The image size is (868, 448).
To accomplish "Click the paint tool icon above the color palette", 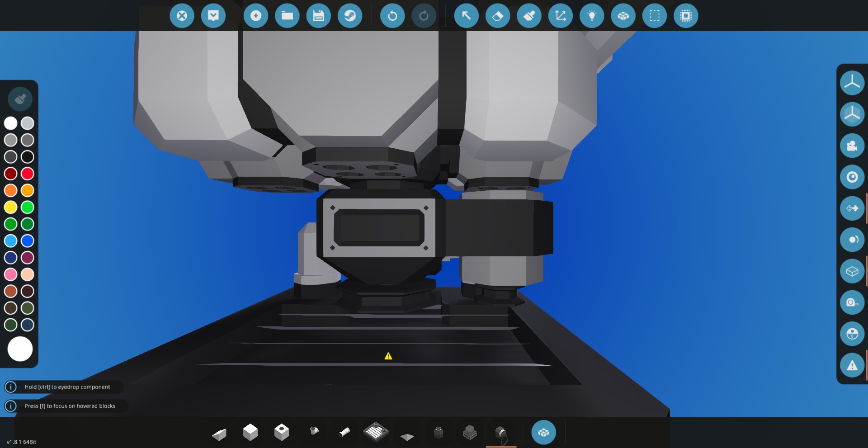I will [20, 99].
